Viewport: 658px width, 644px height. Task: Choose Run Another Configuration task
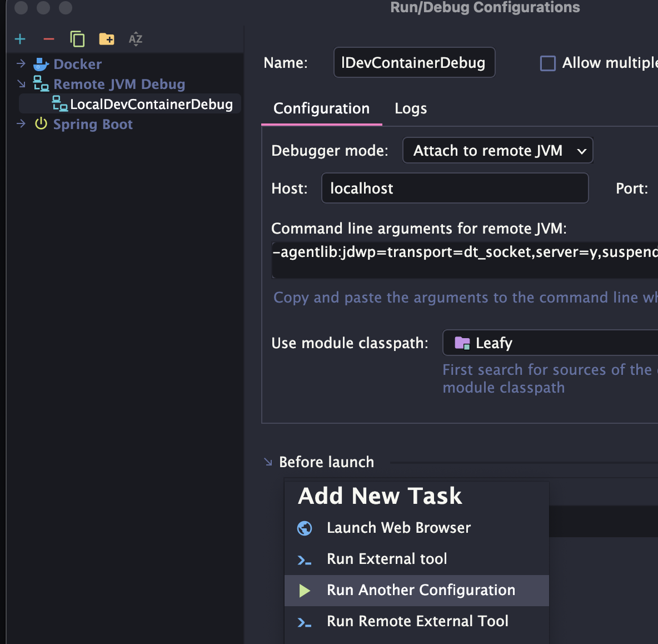coord(417,590)
